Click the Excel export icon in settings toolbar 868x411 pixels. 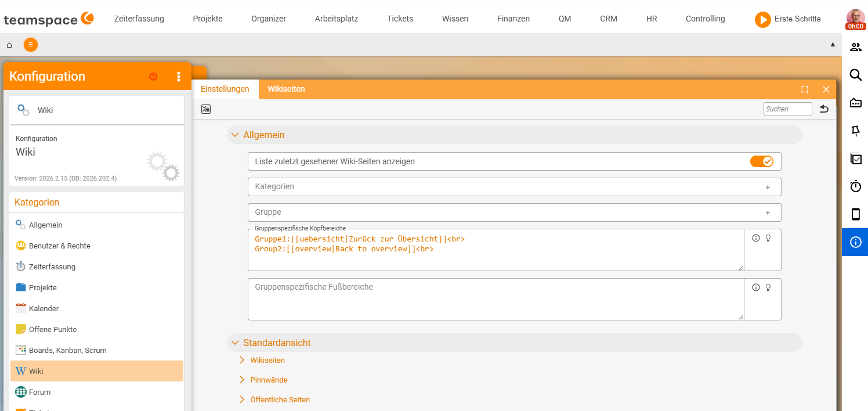click(206, 109)
